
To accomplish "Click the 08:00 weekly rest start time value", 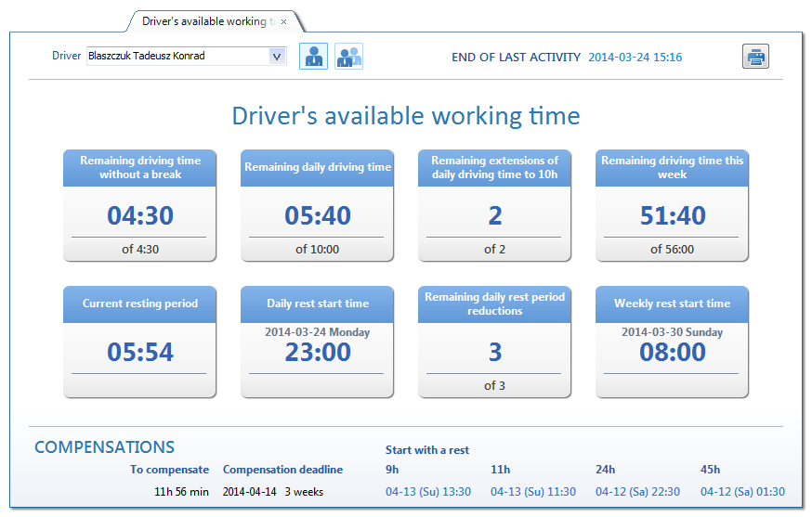I will tap(673, 352).
